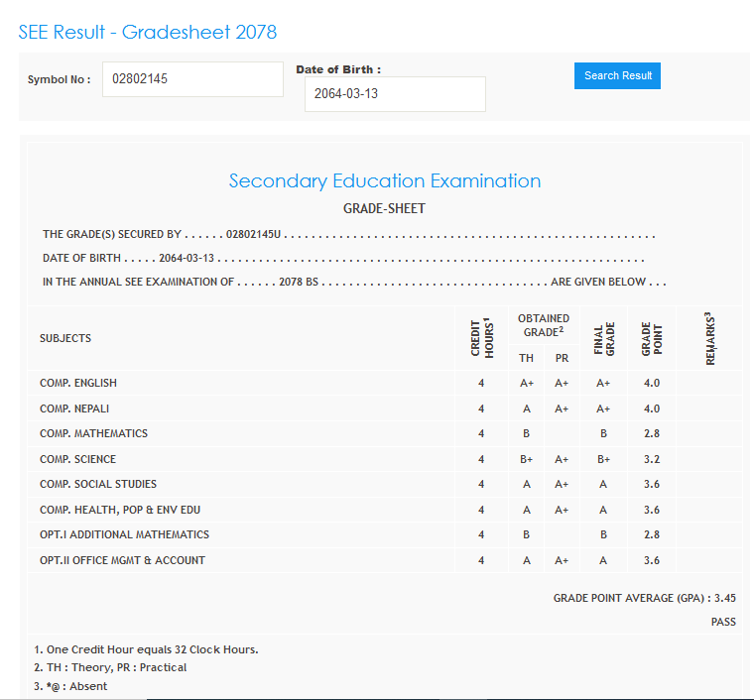Click the Grade Point Average (GPA) text
The width and height of the screenshot is (754, 700).
[x=644, y=598]
